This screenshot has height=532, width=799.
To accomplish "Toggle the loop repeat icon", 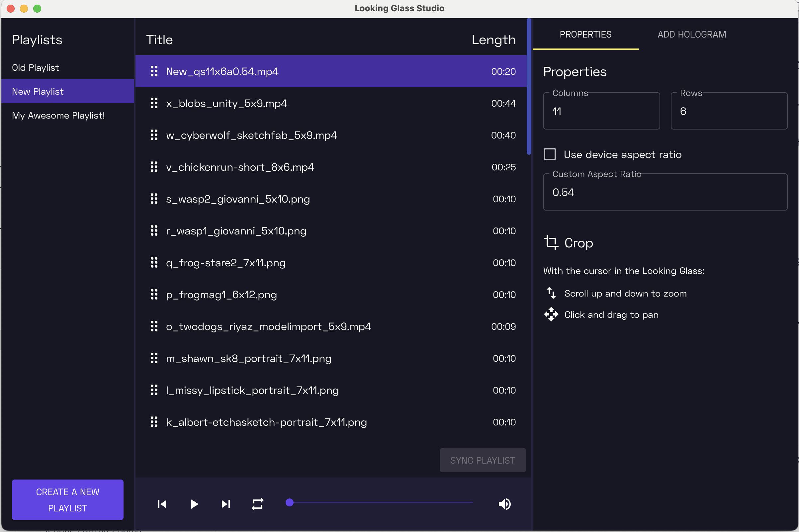I will pyautogui.click(x=257, y=504).
